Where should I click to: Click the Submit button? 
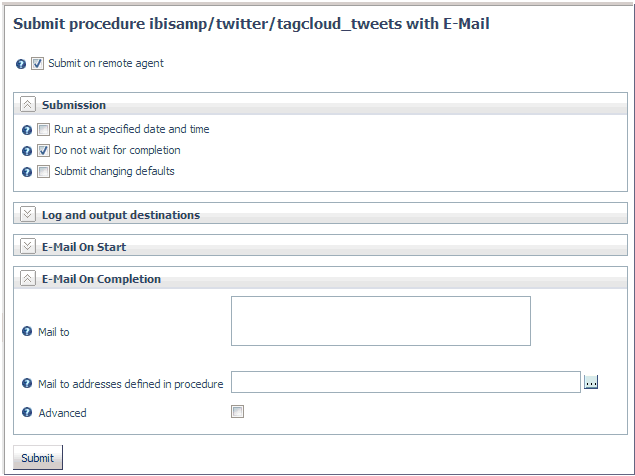38,458
